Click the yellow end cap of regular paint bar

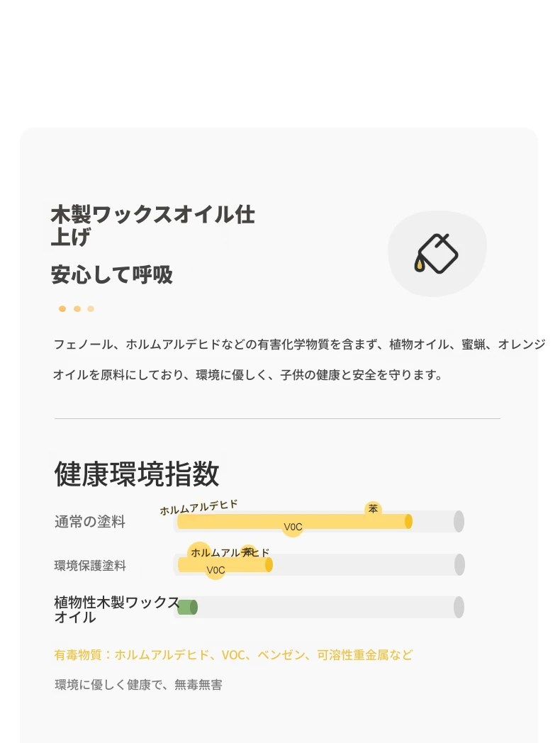point(408,521)
